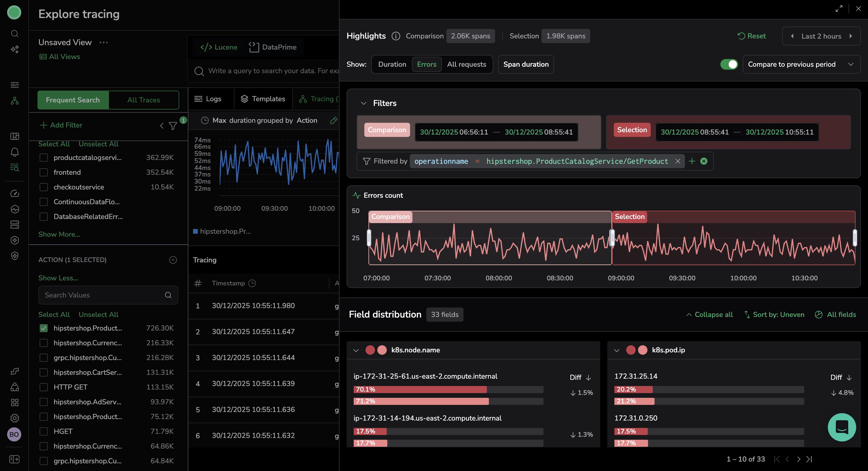Toggle the Compare to previous period switch
868x471 pixels.
729,64
